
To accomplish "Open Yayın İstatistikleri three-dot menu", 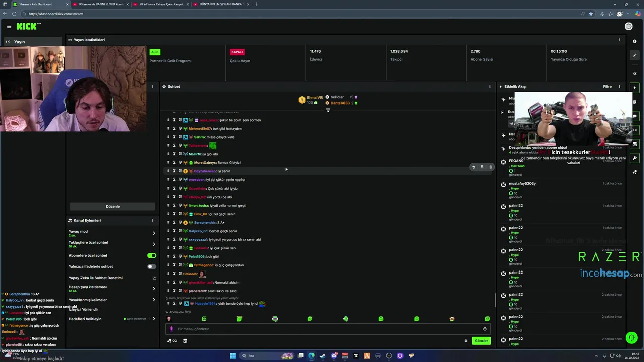I will pos(619,40).
